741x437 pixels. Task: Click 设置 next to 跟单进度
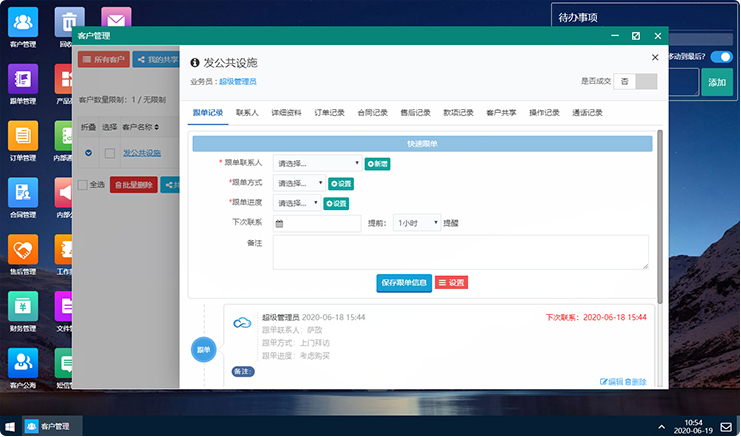(x=336, y=204)
